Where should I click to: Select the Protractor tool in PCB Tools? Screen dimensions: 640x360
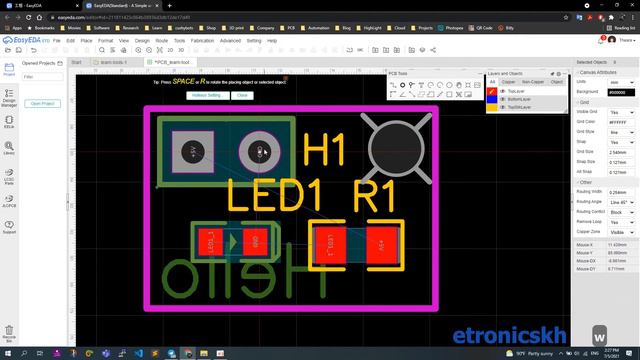tap(402, 94)
